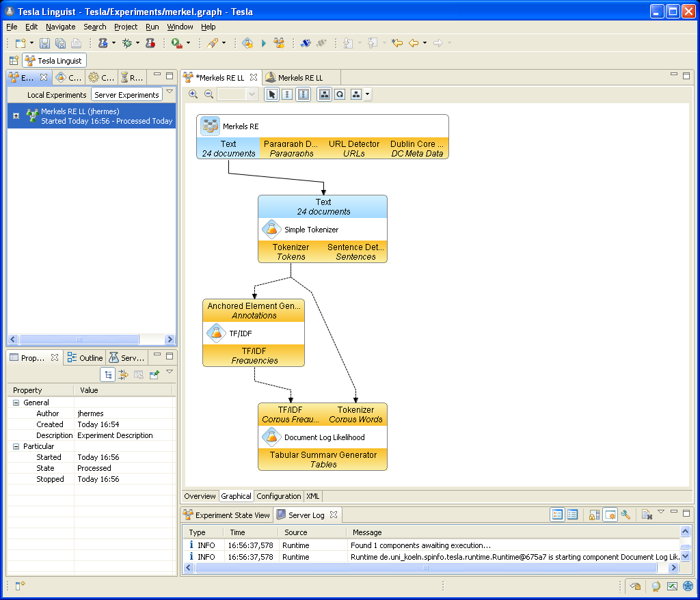Screen dimensions: 700x600
Task: Toggle Show Categories in Properties panel
Action: (x=108, y=374)
